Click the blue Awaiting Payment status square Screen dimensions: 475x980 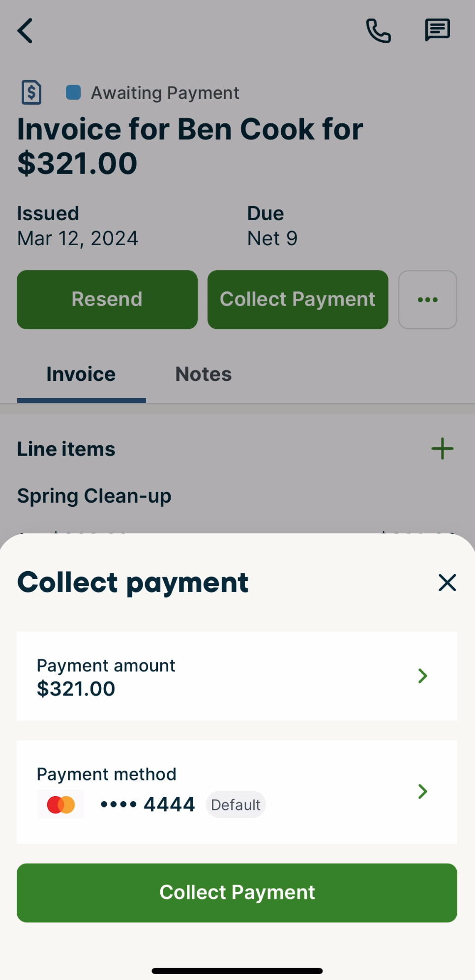[x=73, y=92]
